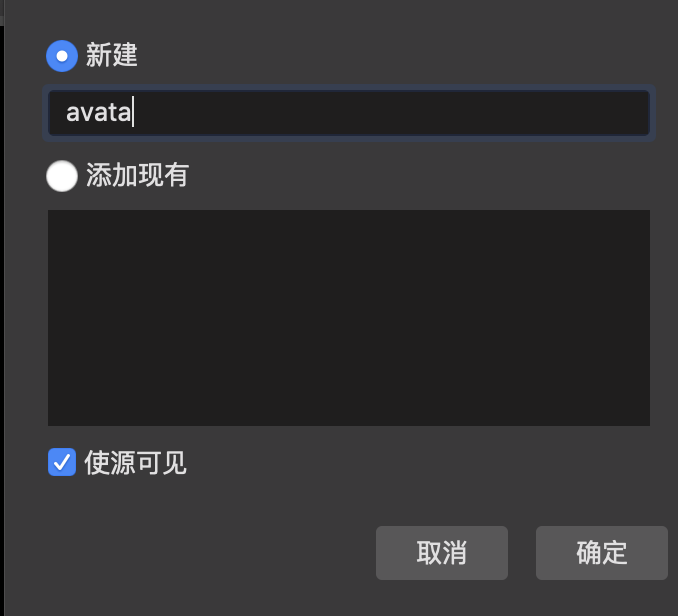Click the 添加现有 label text
The width and height of the screenshot is (678, 616).
coord(137,175)
